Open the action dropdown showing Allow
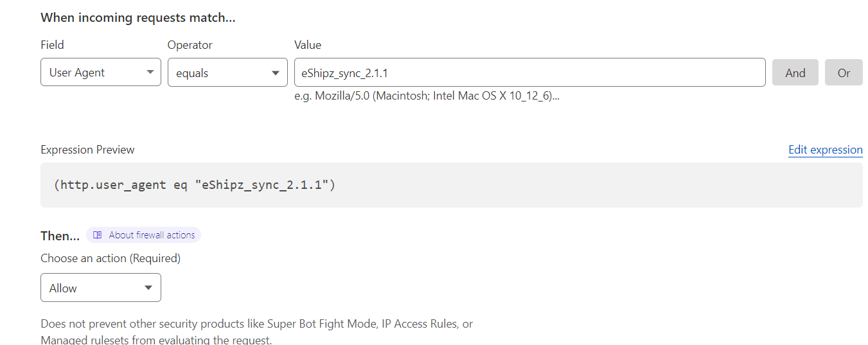Viewport: 868px width, 345px height. point(101,288)
